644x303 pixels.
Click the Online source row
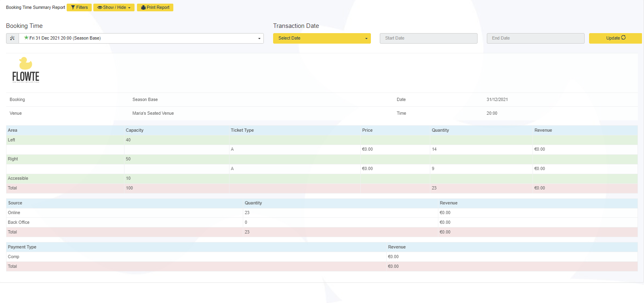(322, 213)
